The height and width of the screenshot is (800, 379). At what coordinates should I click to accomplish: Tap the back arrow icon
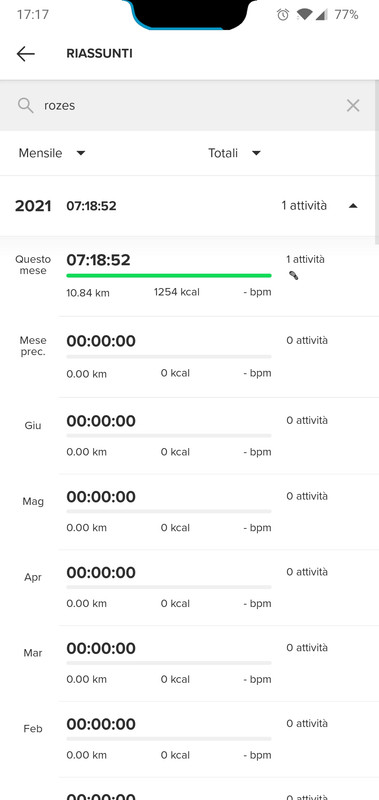pyautogui.click(x=25, y=54)
